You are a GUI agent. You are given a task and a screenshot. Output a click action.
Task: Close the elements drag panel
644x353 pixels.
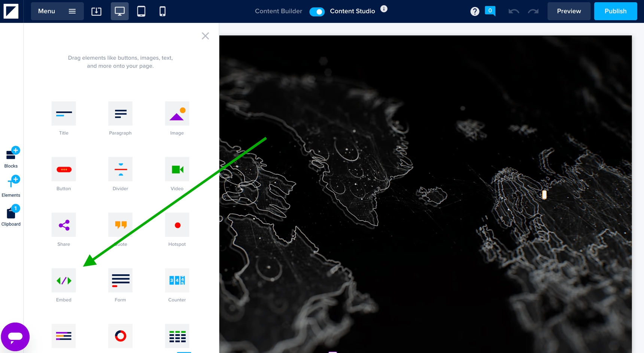205,36
